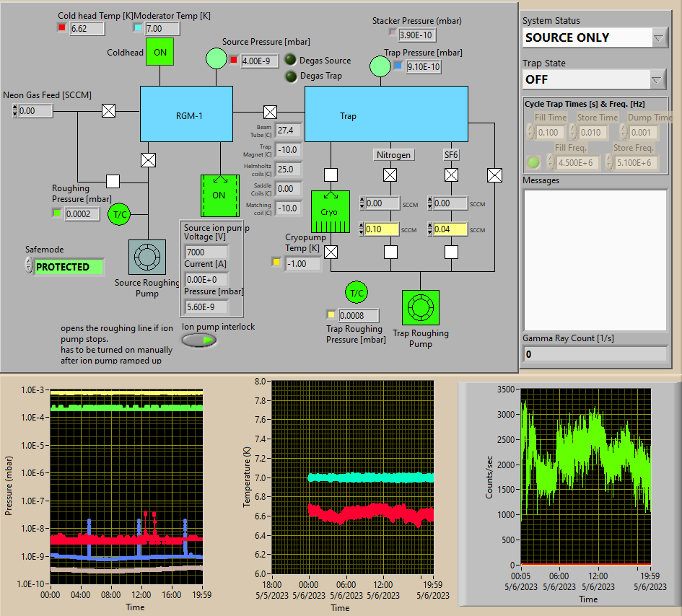Image resolution: width=682 pixels, height=616 pixels.
Task: Click the T/C gauge near Trap Roughing Pressure
Action: click(x=355, y=292)
